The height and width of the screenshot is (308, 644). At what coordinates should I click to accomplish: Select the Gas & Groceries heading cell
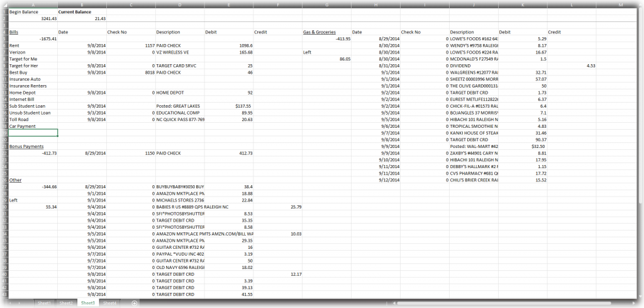coord(326,32)
